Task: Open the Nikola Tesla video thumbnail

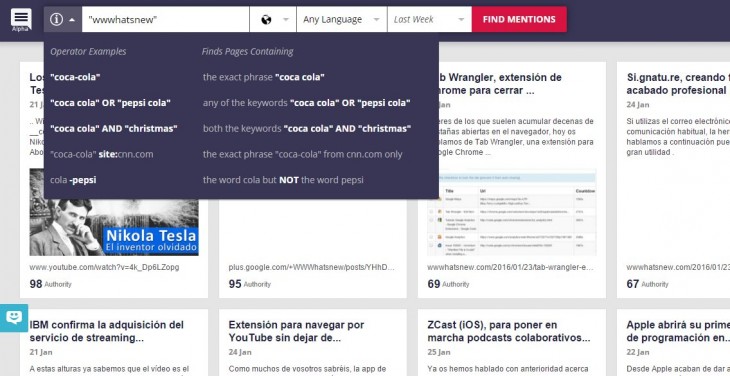Action: tap(114, 212)
